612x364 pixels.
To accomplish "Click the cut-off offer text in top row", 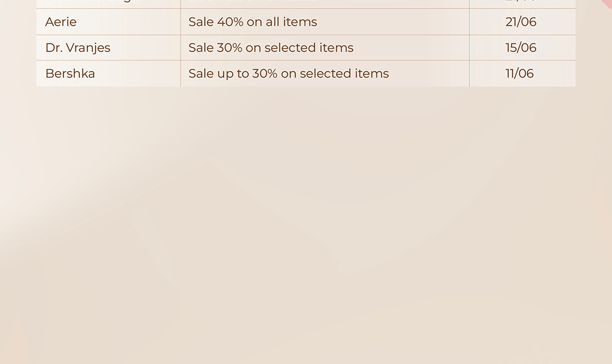I will point(253,1).
